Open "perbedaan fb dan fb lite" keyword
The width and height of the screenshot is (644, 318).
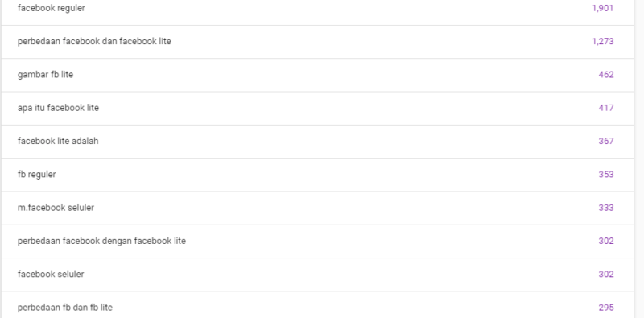pyautogui.click(x=64, y=308)
